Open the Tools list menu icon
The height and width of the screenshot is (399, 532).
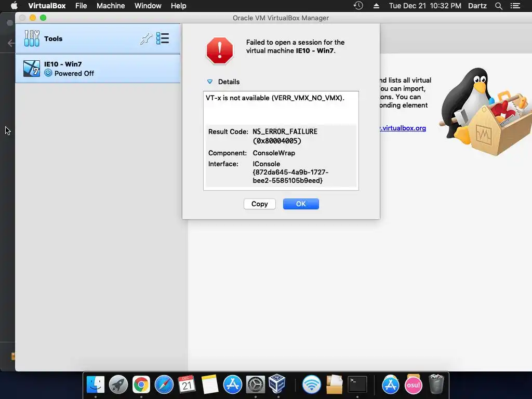(163, 38)
